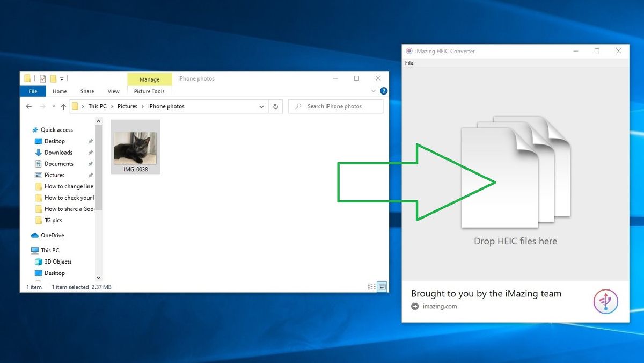Switch to details view in the status bar

point(372,286)
